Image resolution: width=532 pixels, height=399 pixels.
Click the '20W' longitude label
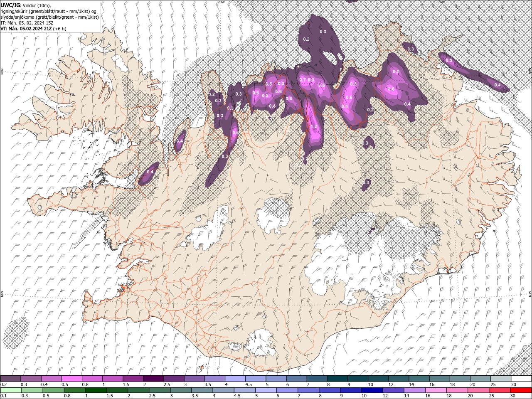tap(221, 2)
